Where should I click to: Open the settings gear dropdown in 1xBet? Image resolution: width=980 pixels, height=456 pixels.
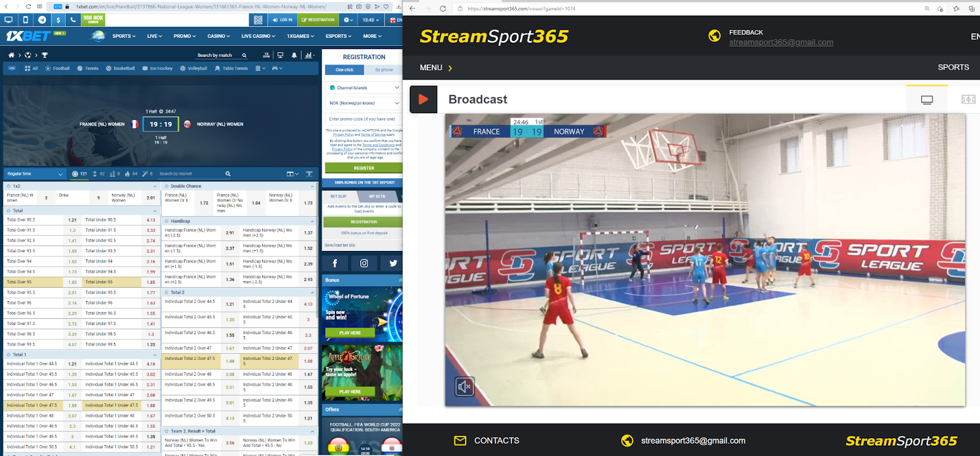pyautogui.click(x=349, y=20)
